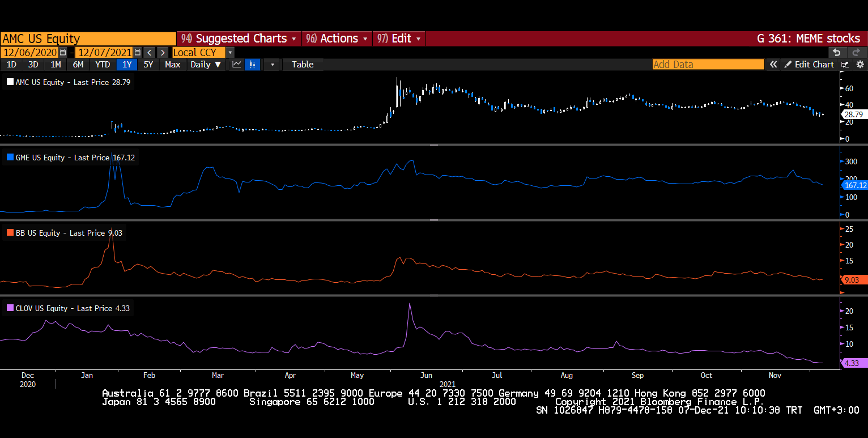The height and width of the screenshot is (438, 868).
Task: Click the AMC US Equity security field
Action: (x=88, y=39)
